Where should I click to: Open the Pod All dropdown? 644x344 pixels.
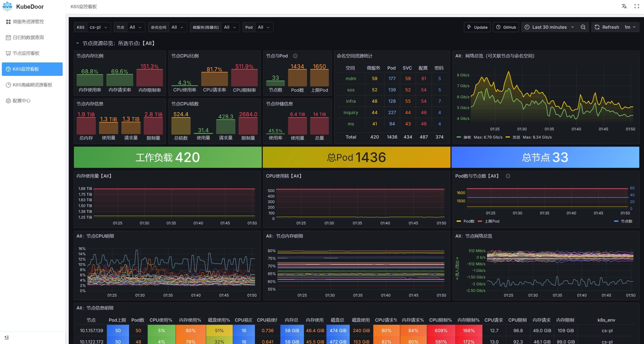[x=264, y=27]
